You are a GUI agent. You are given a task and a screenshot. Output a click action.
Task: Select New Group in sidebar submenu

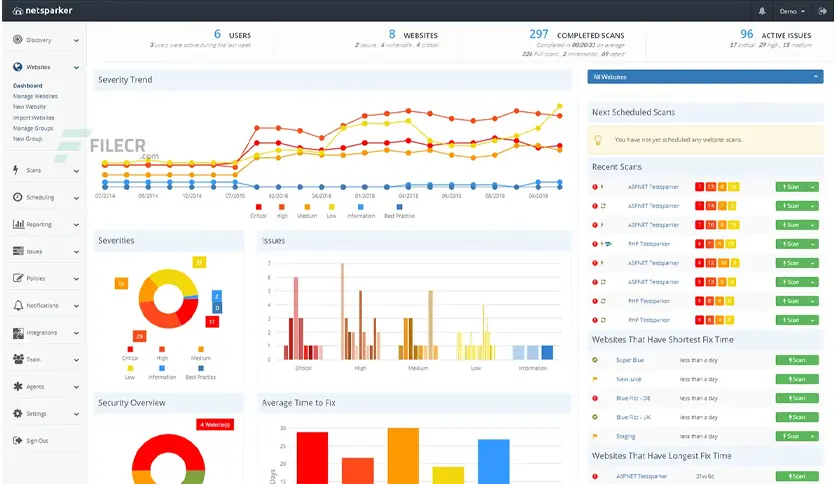point(27,139)
